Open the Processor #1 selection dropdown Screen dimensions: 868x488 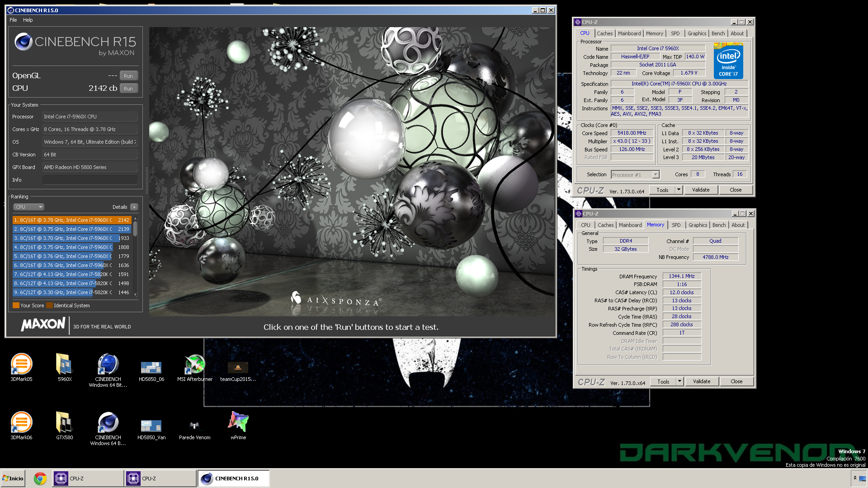coord(635,175)
